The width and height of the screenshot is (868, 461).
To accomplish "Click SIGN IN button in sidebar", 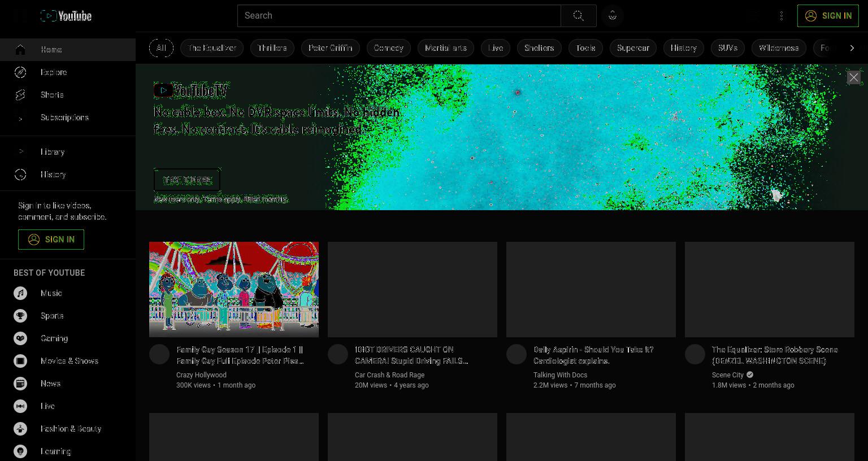I will tap(51, 240).
